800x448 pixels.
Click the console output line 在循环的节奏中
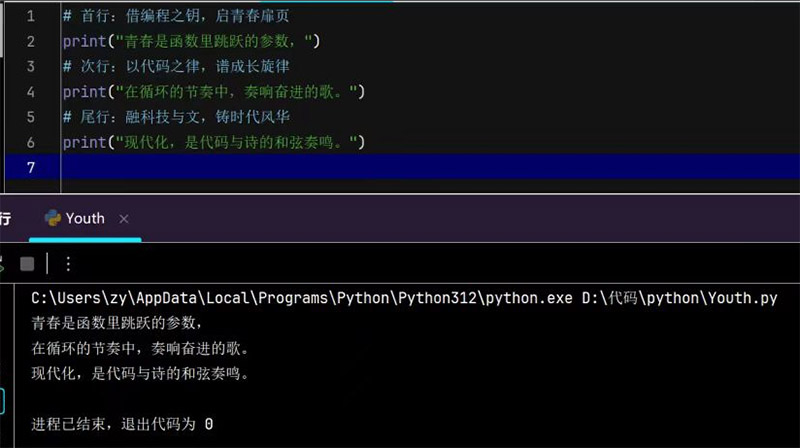click(x=139, y=348)
